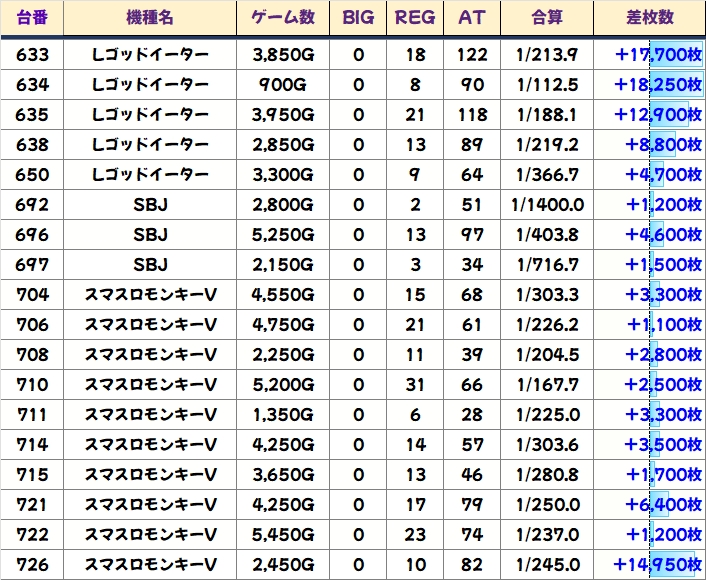Click the 1/188.1 combined probability cell

(547, 115)
